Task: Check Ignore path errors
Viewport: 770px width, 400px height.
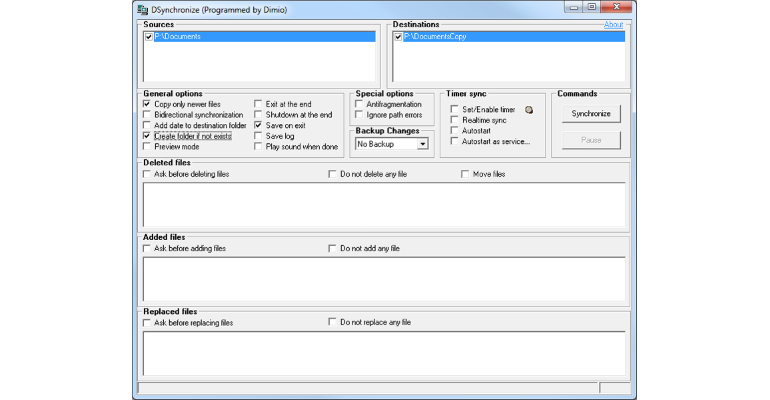Action: (359, 114)
